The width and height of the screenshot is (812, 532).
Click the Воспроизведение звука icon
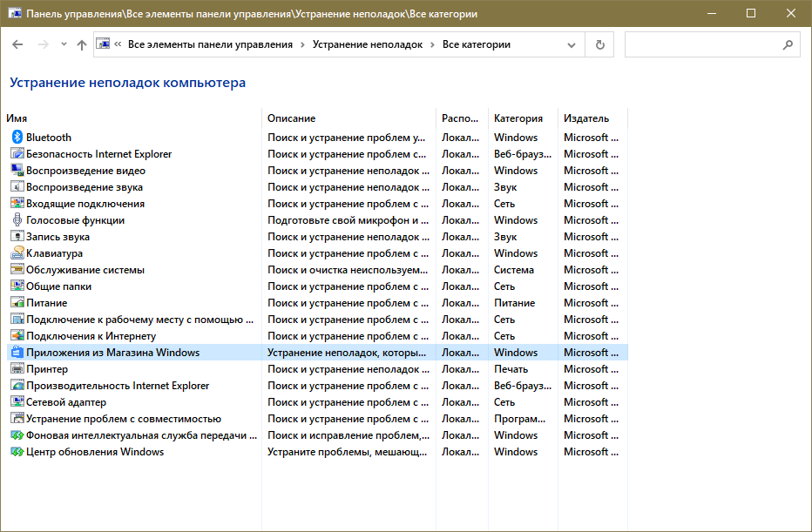17,187
